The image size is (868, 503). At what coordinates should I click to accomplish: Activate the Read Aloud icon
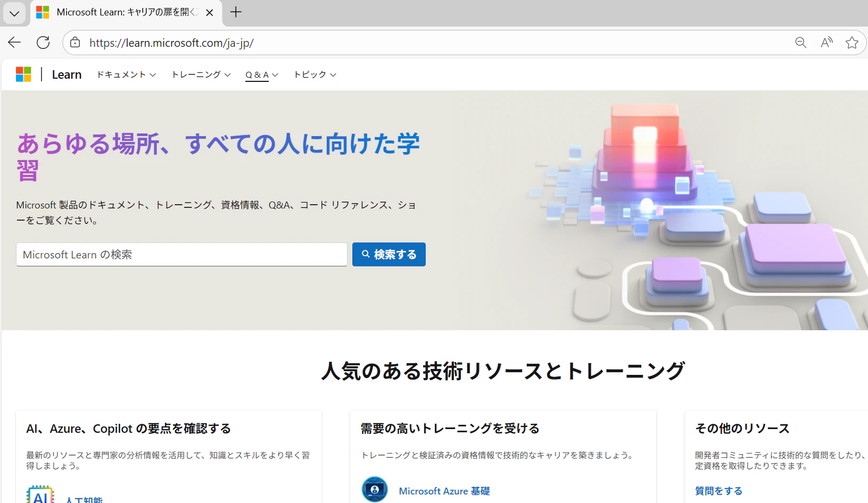tap(826, 43)
